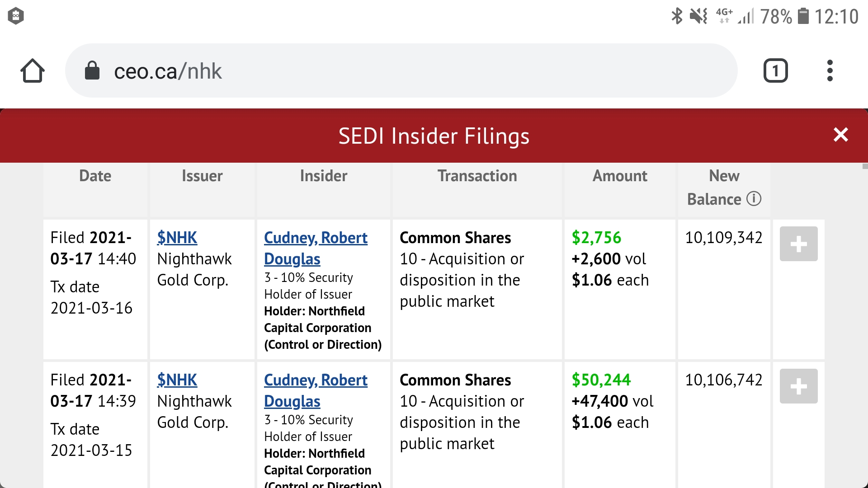Open the tab switcher showing 1 tab

tap(775, 71)
